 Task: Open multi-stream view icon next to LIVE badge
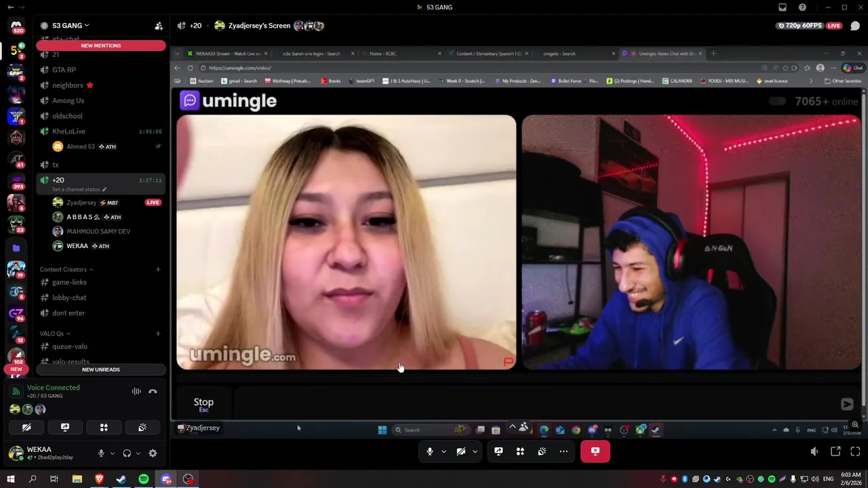[x=855, y=26]
